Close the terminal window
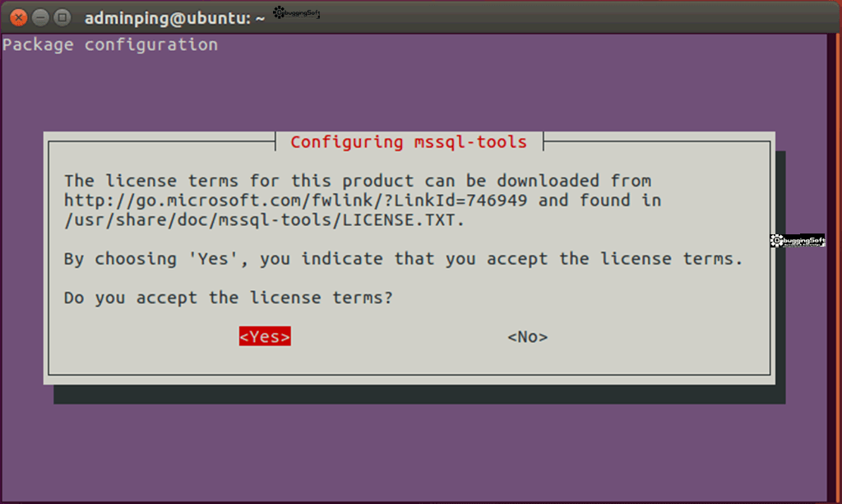The image size is (842, 504). tap(19, 16)
